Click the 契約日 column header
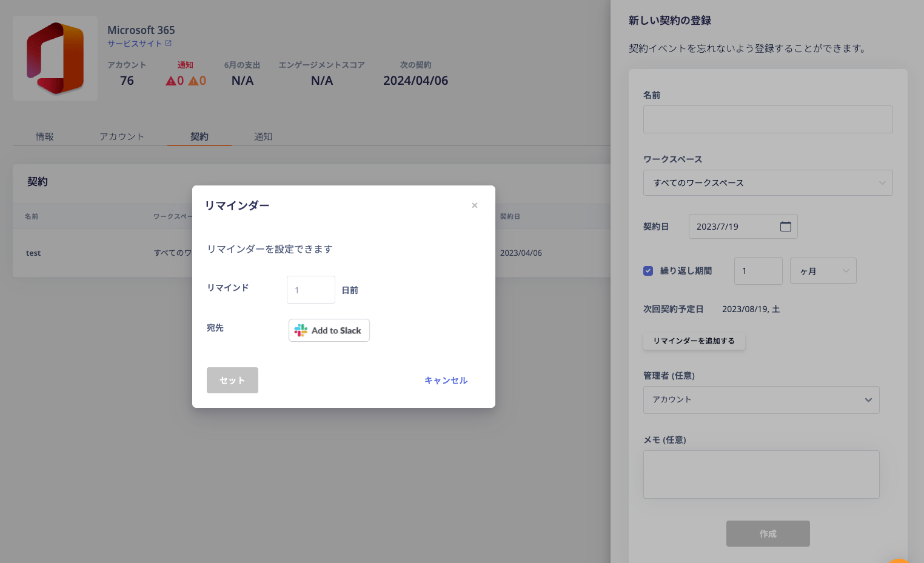 510,216
